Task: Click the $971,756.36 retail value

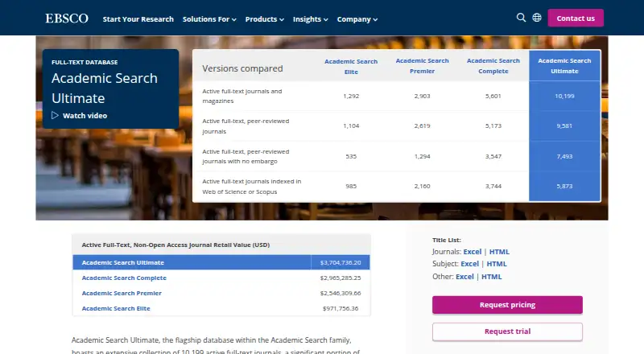Action: (x=341, y=308)
